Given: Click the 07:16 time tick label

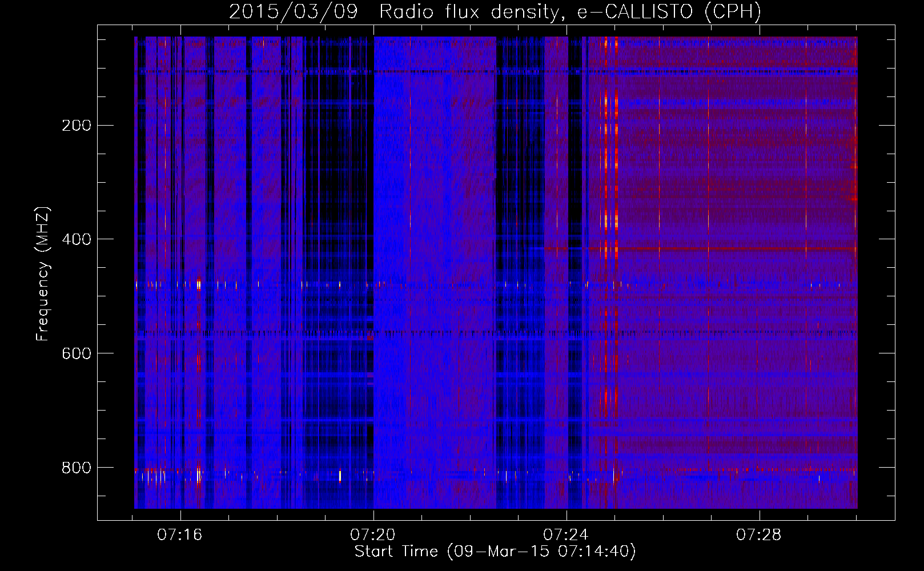Looking at the screenshot, I should click(x=180, y=535).
